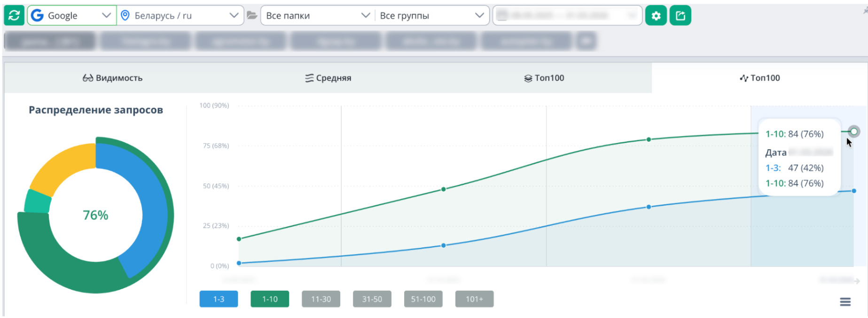Switch to the Видимость tab
The width and height of the screenshot is (868, 318).
113,78
